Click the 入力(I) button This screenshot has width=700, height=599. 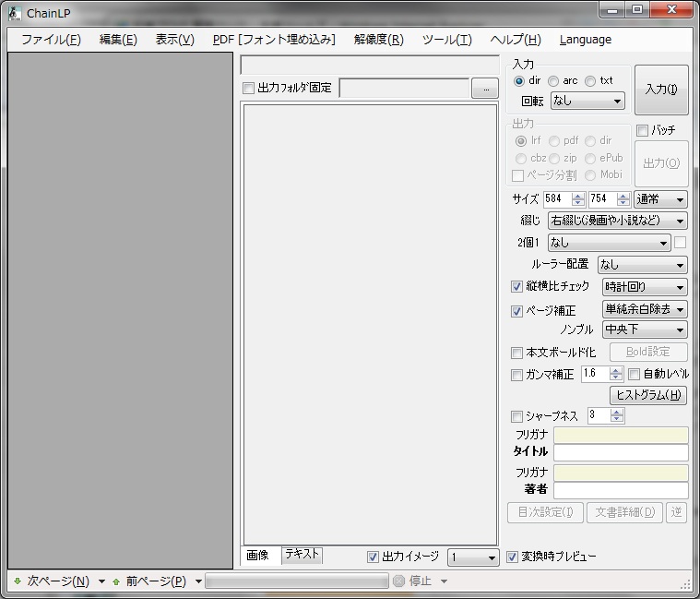click(x=661, y=90)
